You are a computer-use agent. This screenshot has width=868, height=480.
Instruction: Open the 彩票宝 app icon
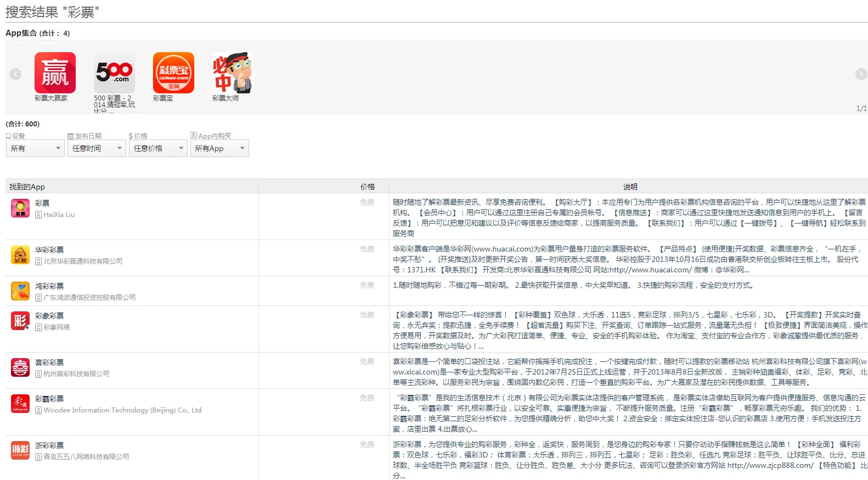tap(173, 72)
